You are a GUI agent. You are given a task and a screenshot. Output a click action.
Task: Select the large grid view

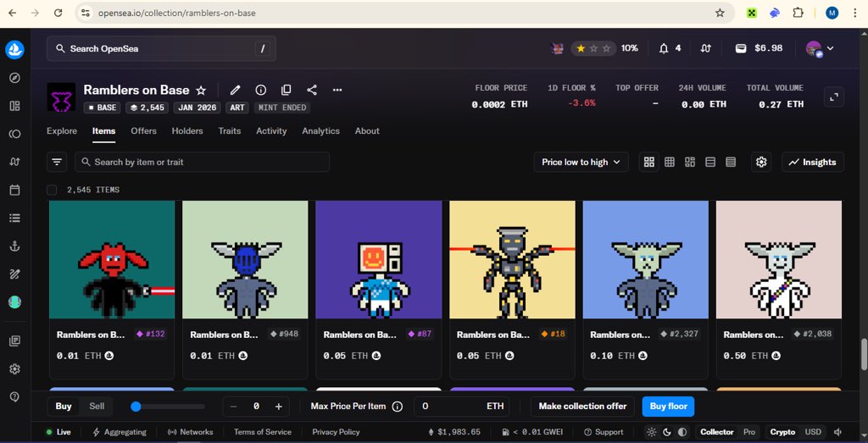(x=648, y=162)
